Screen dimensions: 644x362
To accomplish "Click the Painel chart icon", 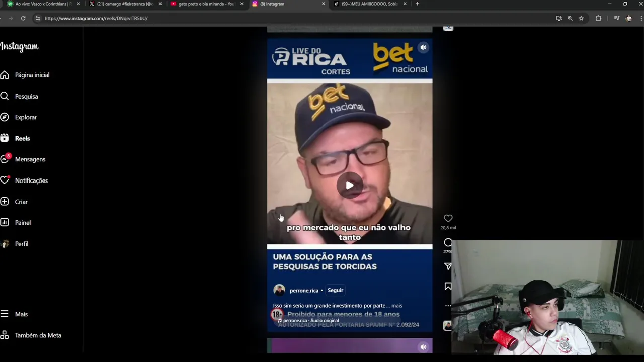I will (5, 223).
